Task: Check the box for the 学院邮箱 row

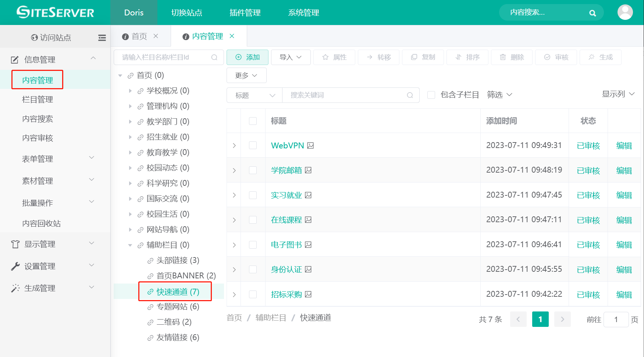Action: 253,170
